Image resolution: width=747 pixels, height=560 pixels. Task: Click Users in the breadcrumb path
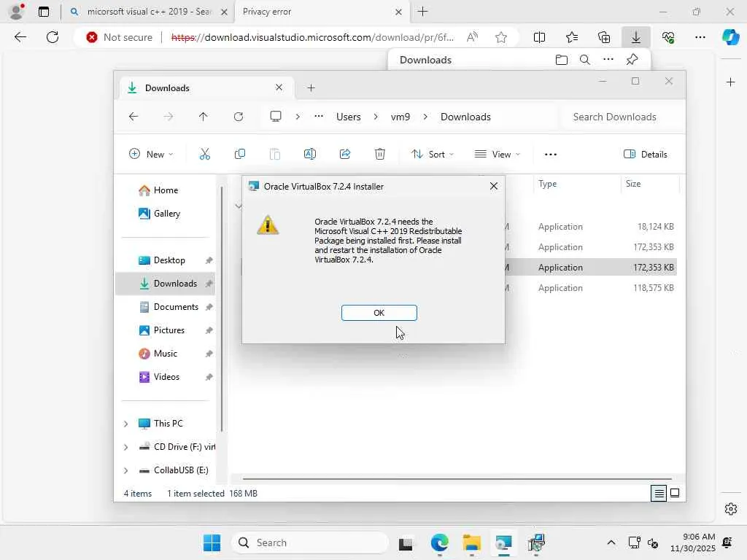click(x=348, y=117)
